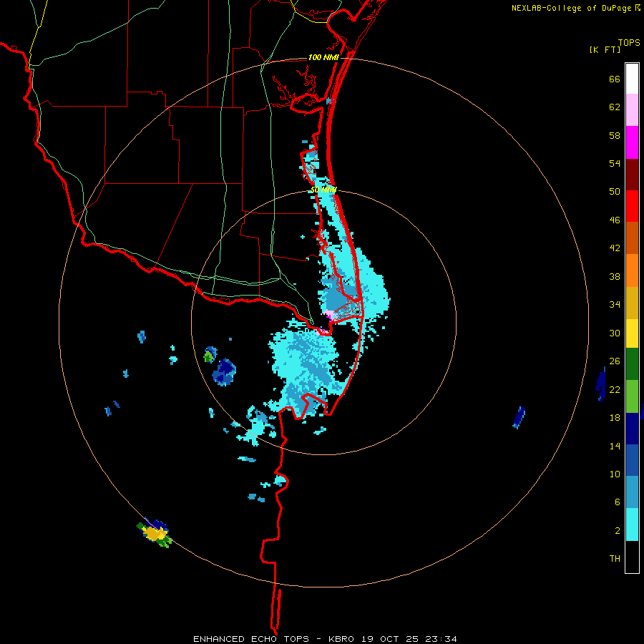The height and width of the screenshot is (644, 644).
Task: Click the magenta 58K ft legend swatch
Action: click(x=632, y=142)
